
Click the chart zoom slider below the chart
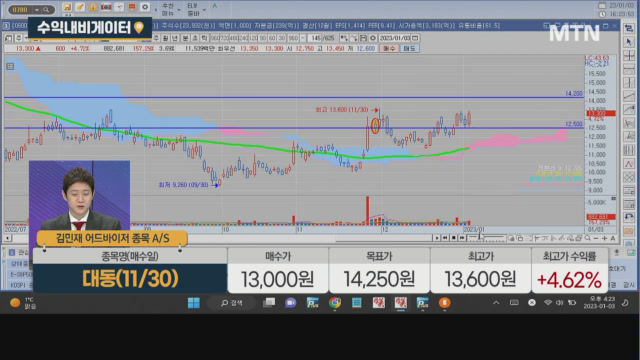(x=487, y=238)
